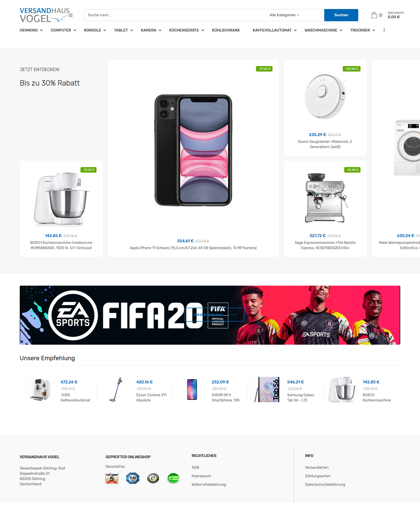Viewport: 420px width, 514px height.
Task: Click the TÜV Süd trust badge
Action: [132, 478]
